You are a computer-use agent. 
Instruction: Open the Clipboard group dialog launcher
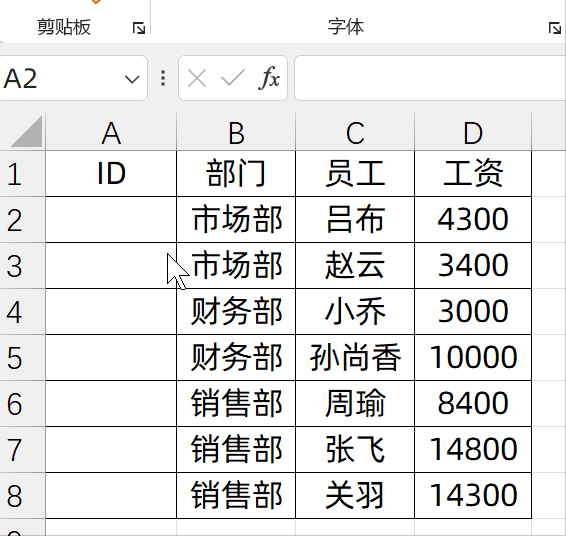[139, 28]
